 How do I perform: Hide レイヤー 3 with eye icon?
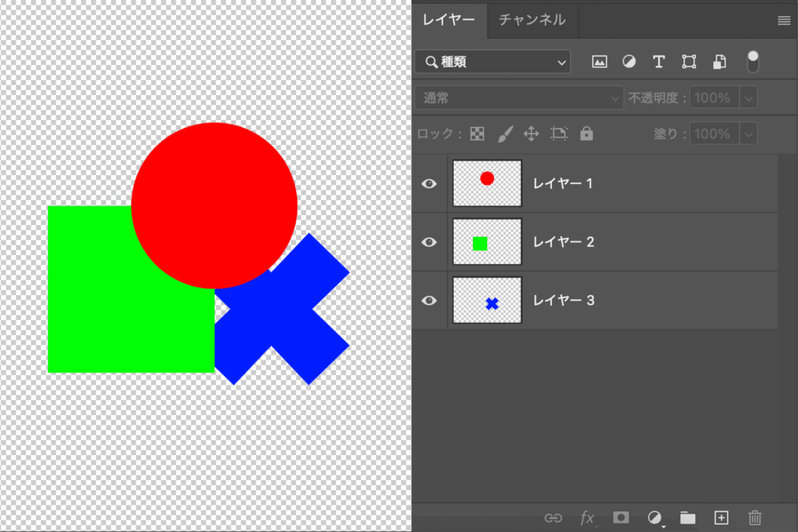[429, 301]
